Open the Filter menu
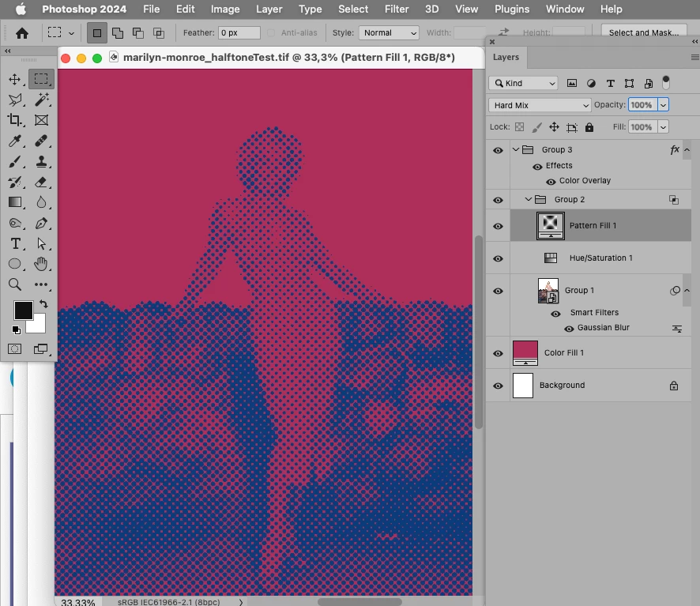 point(397,9)
